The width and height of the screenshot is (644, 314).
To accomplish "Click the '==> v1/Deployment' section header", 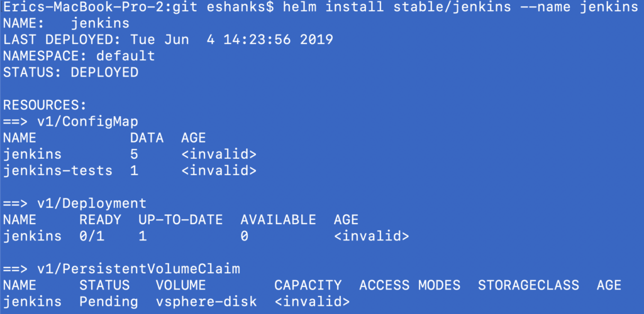I will (x=74, y=203).
